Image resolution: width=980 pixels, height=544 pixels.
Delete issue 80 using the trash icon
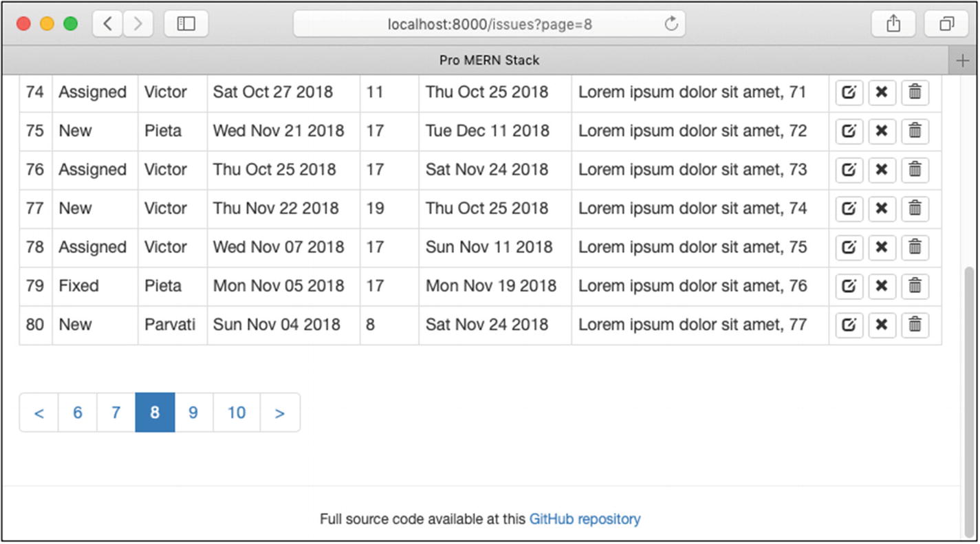pos(915,325)
